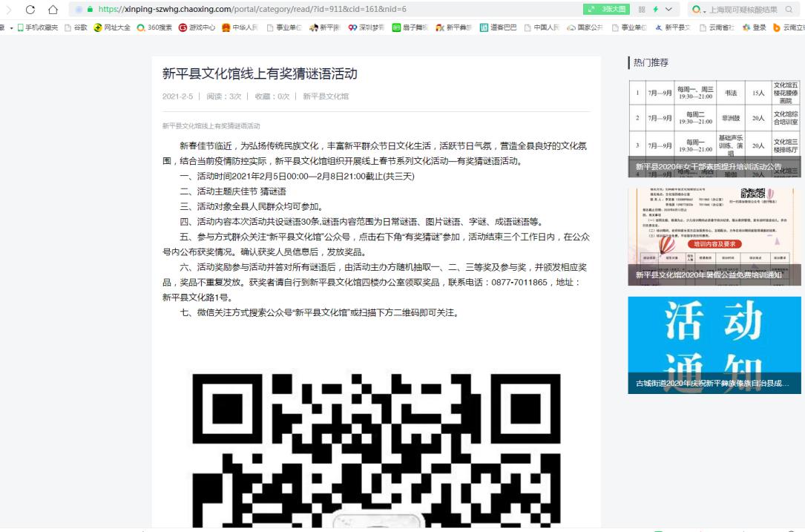Viewport: 805px width, 532px height.
Task: Click the article title 新平县文化馆线上有奖猜谜语活动
Action: point(260,73)
